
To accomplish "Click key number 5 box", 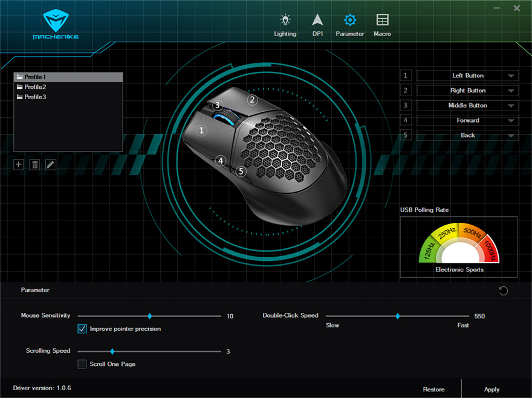I will click(x=406, y=135).
